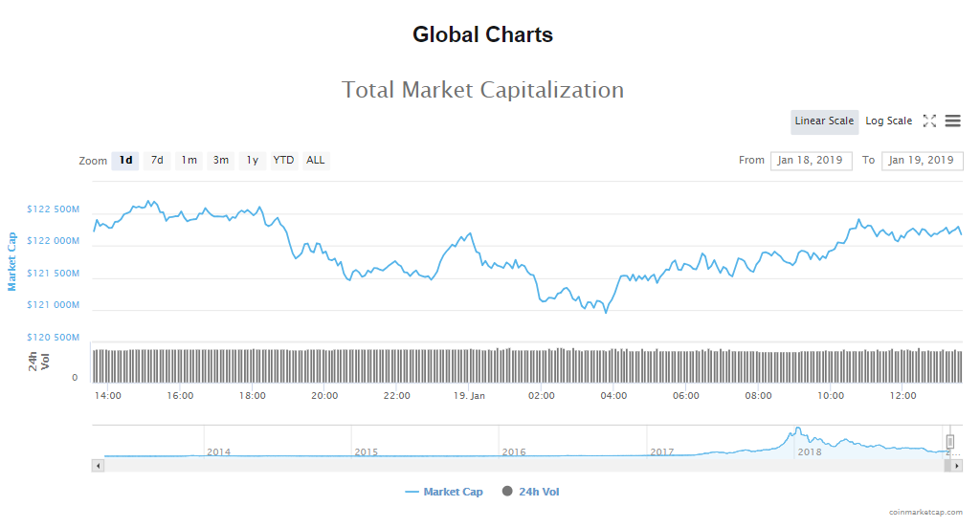980x528 pixels.
Task: Set zoom to 3m
Action: pos(221,161)
